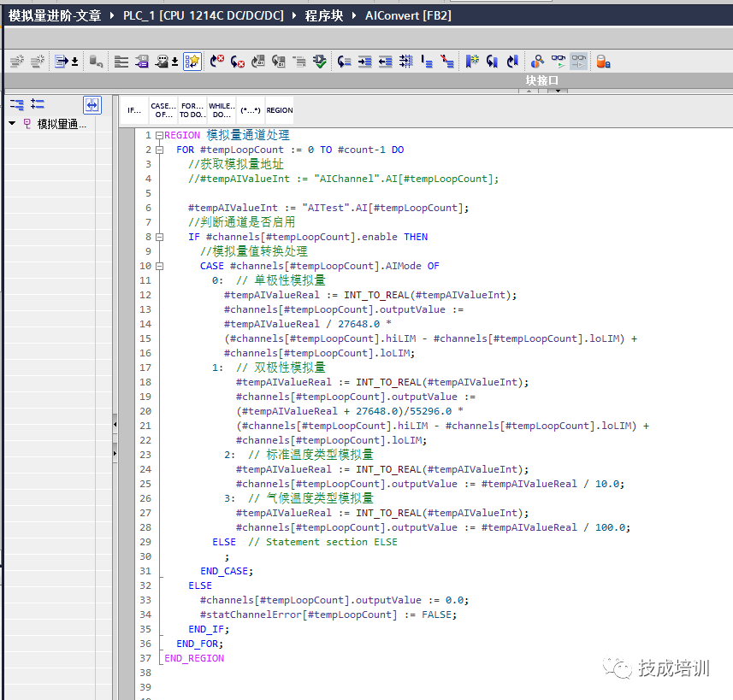Image resolution: width=733 pixels, height=700 pixels.
Task: Toggle the favorites display icon in toolbar
Action: 192,62
